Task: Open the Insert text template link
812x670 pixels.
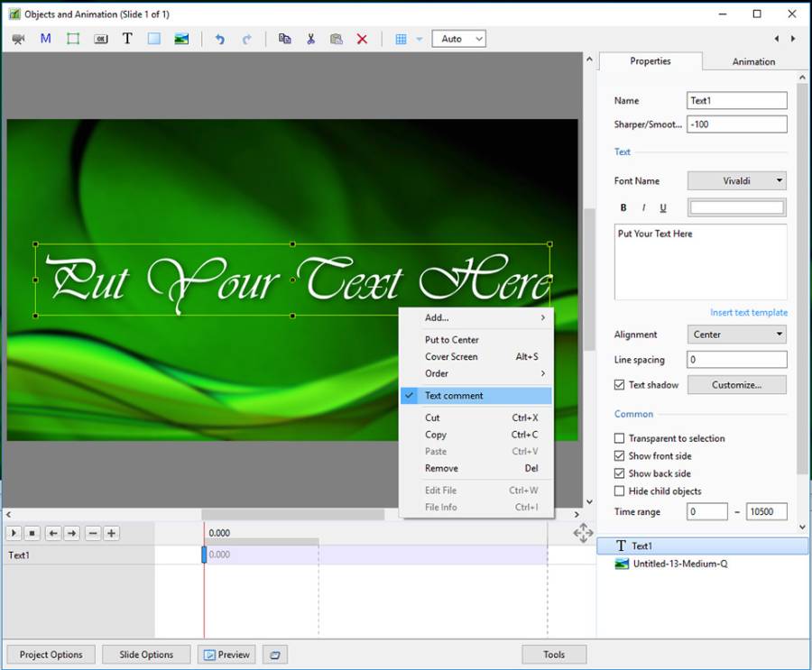Action: [x=748, y=313]
